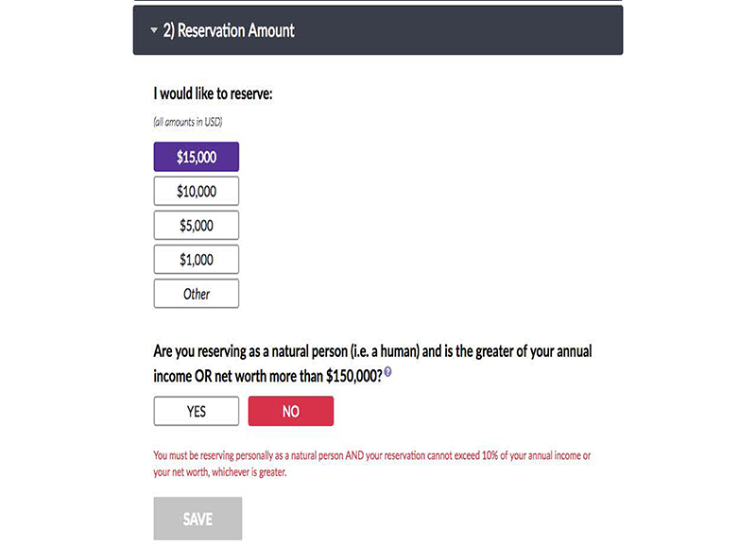Select the red NO button
This screenshot has height=544, width=756.
[x=290, y=411]
